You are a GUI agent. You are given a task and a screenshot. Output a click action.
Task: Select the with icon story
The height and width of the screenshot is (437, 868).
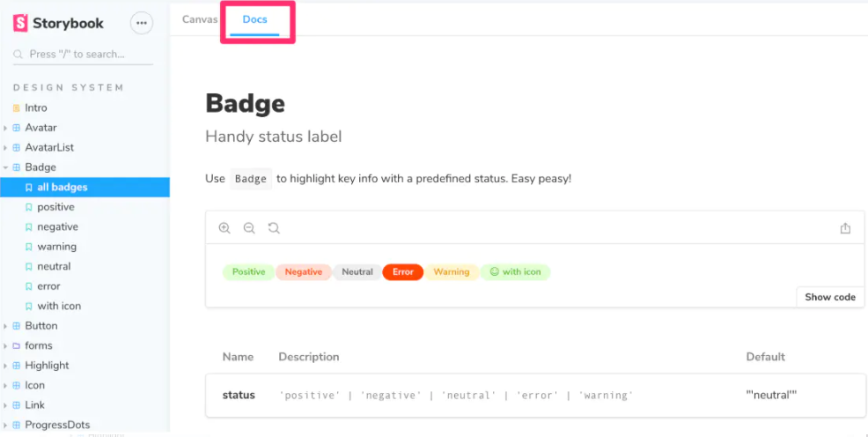click(59, 306)
